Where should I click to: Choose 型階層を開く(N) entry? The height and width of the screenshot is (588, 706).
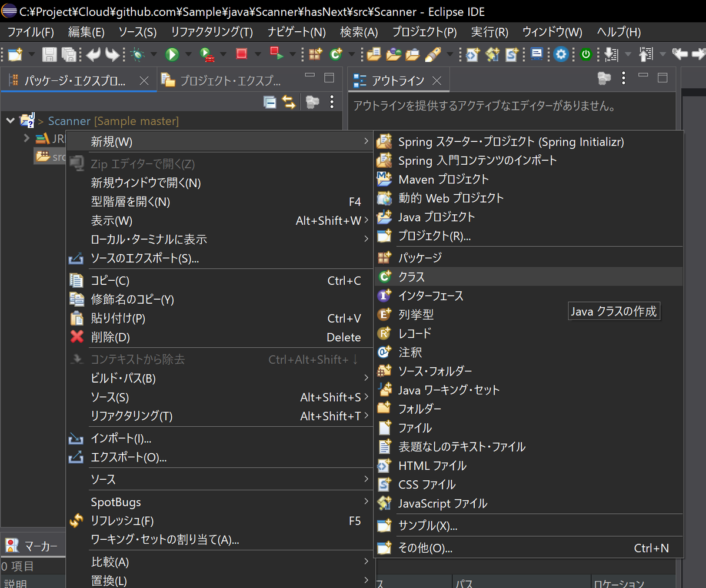(x=220, y=202)
